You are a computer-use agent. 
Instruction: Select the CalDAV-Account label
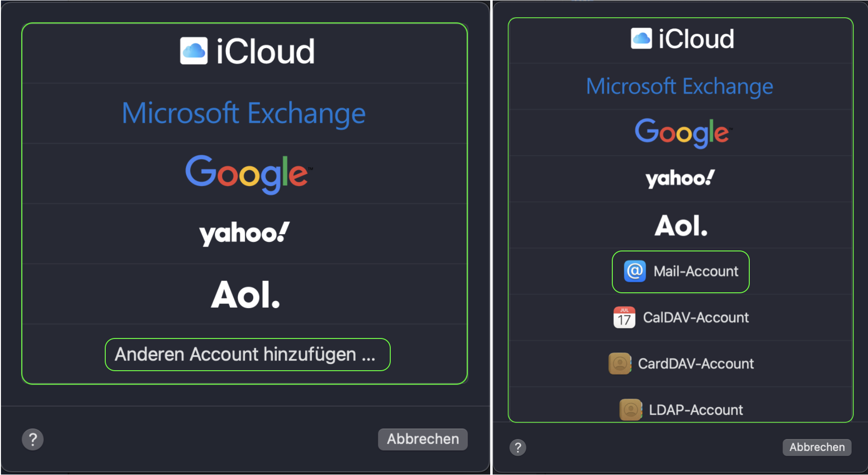point(695,317)
